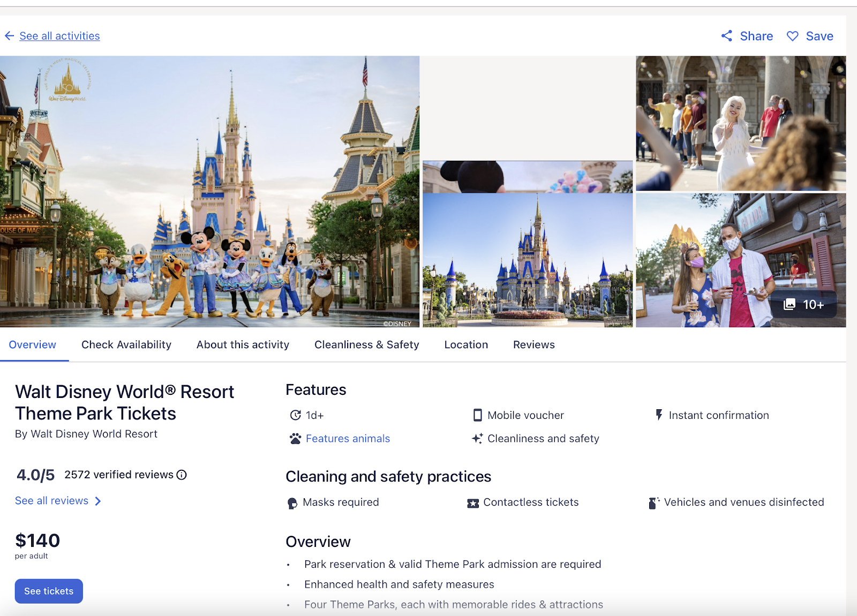Screen dimensions: 857x616
Task: Open the See all reviews link
Action: point(51,501)
